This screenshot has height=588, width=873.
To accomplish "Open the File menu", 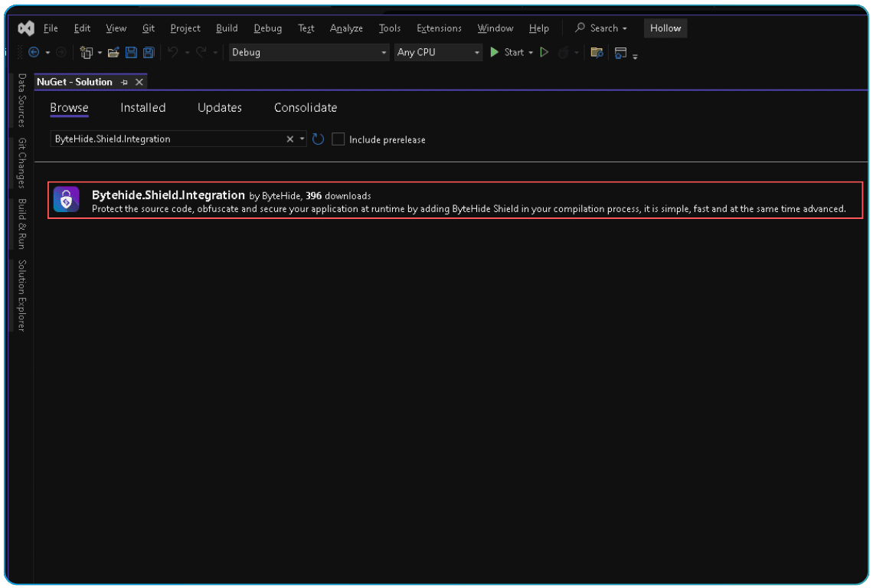I will pos(51,28).
